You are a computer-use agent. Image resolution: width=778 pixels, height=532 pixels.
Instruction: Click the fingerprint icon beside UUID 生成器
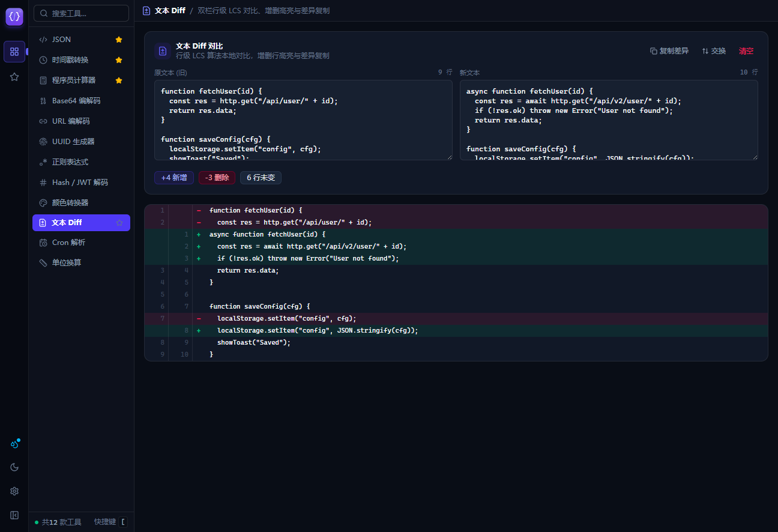tap(43, 142)
